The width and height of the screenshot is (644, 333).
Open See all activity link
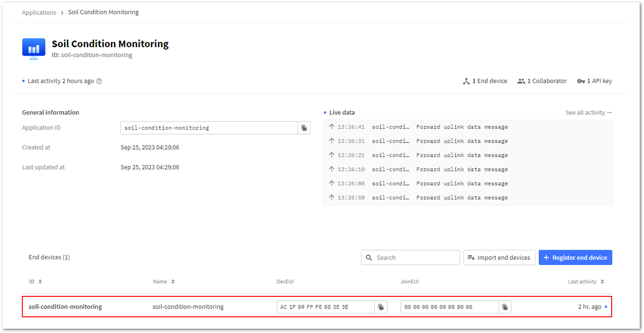pyautogui.click(x=589, y=113)
